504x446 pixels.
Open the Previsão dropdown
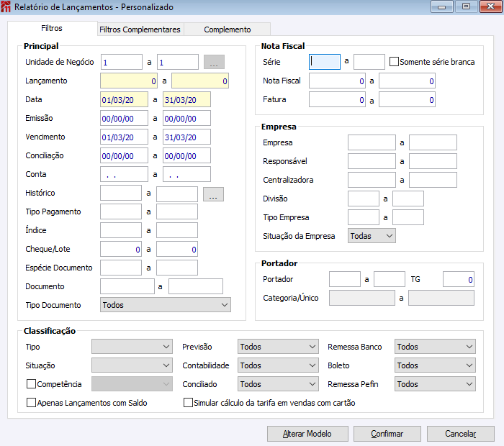[278, 347]
